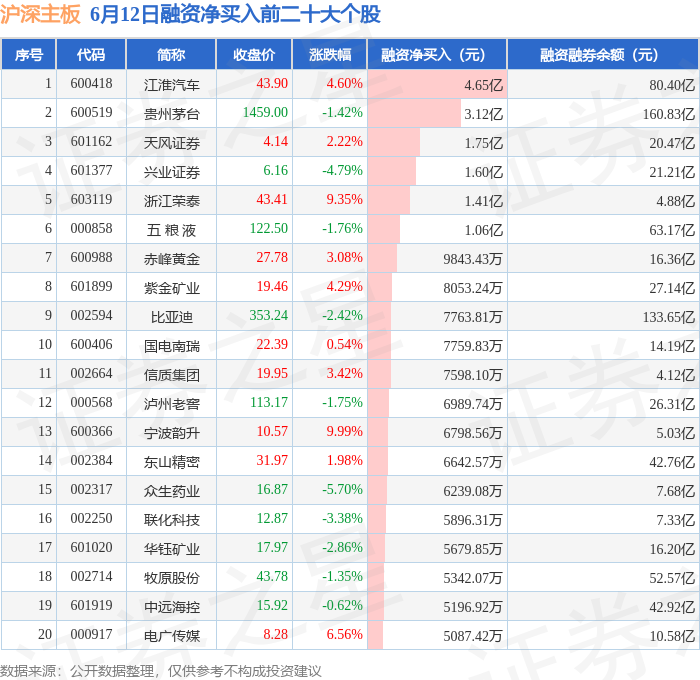This screenshot has width=700, height=680.
Task: Click change percentage 9.35%
Action: 344,200
